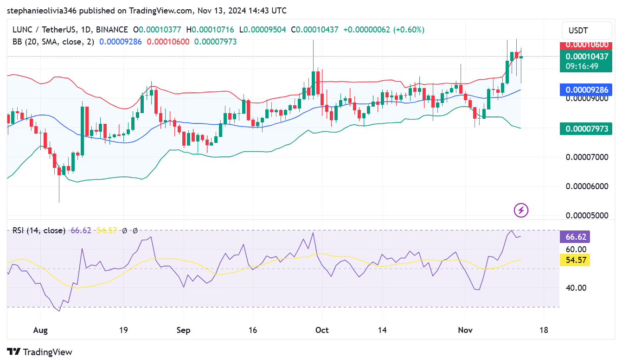
Task: Click the publisher caption at the top
Action: (x=147, y=10)
